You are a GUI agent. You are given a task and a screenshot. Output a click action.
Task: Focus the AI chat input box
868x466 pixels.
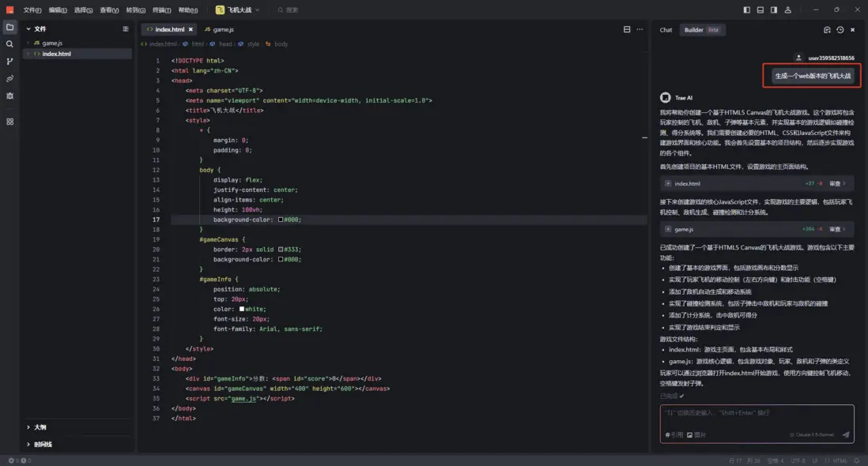click(757, 417)
